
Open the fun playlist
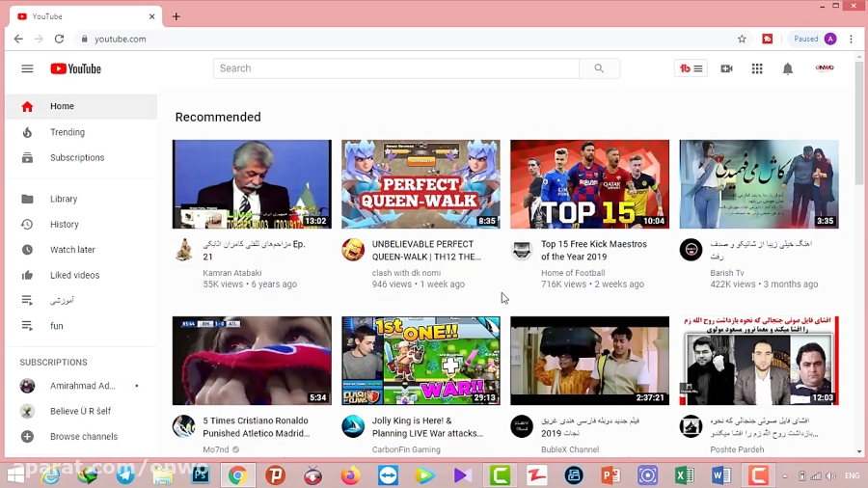click(81, 326)
